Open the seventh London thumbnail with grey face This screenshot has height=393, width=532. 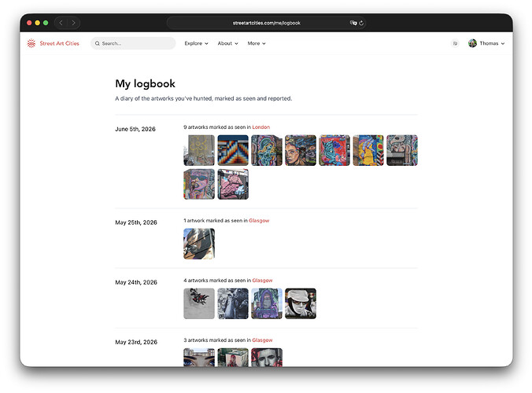[402, 150]
